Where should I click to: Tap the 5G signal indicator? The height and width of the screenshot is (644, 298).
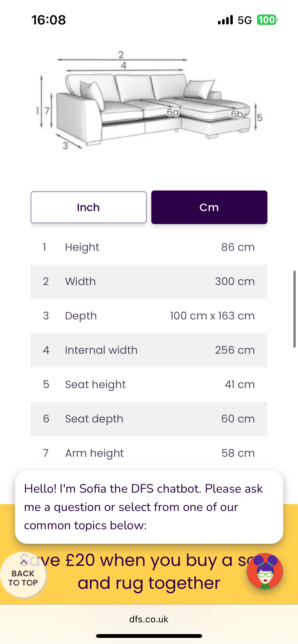[245, 20]
